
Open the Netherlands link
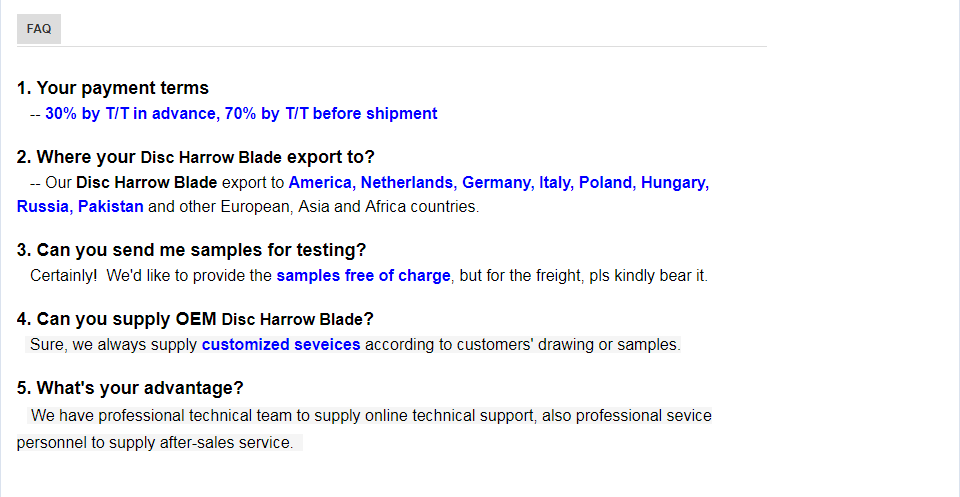click(407, 183)
